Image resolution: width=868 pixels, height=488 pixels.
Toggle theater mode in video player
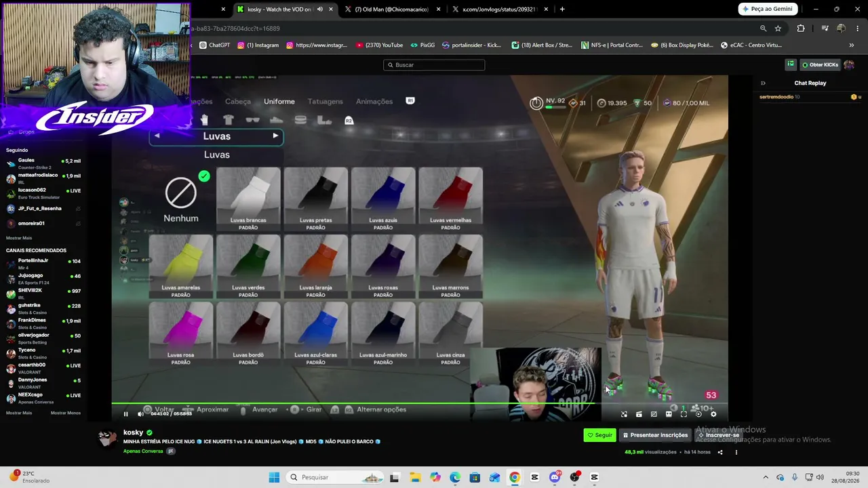pos(669,414)
